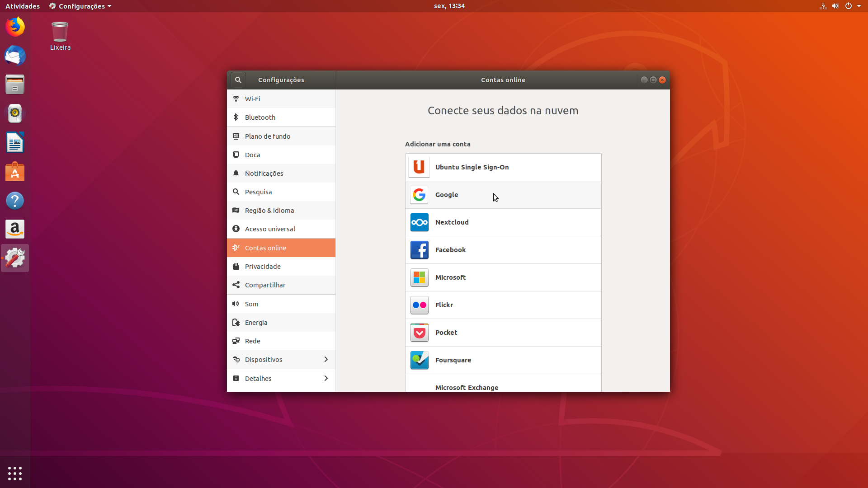Open Região & idioma settings
Image resolution: width=868 pixels, height=488 pixels.
(x=281, y=211)
